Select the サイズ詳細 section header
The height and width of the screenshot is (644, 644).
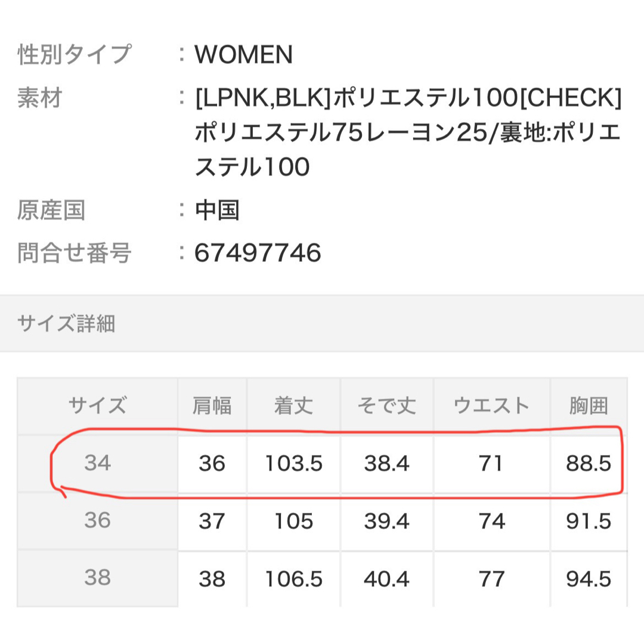pos(66,323)
